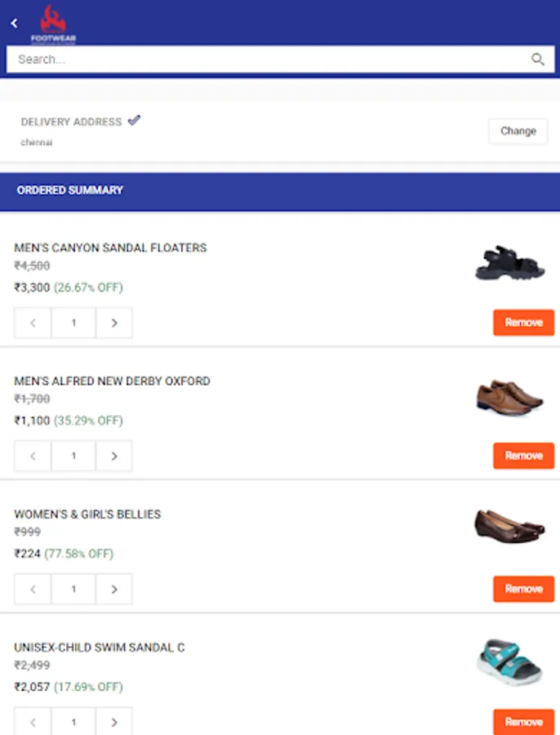Click the delivery address checkmark icon

pos(134,121)
